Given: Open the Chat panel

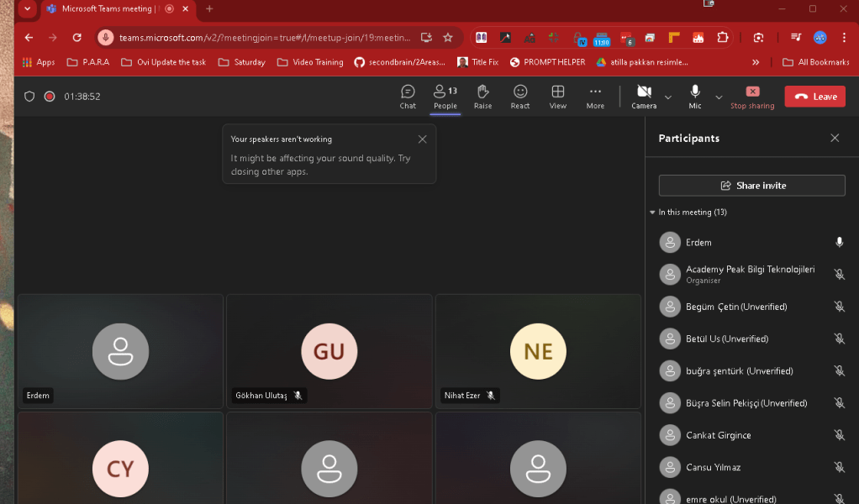Looking at the screenshot, I should (408, 97).
